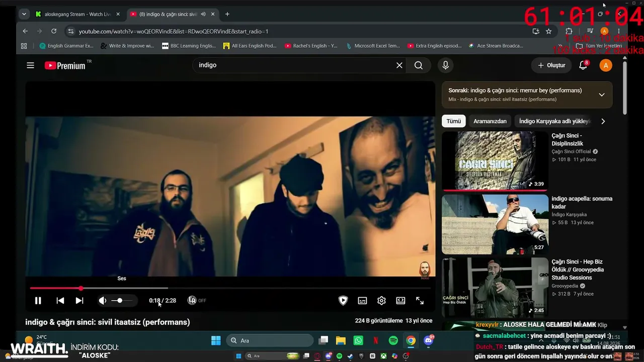Adjust the volume slider in the player
The width and height of the screenshot is (644, 362).
click(121, 301)
